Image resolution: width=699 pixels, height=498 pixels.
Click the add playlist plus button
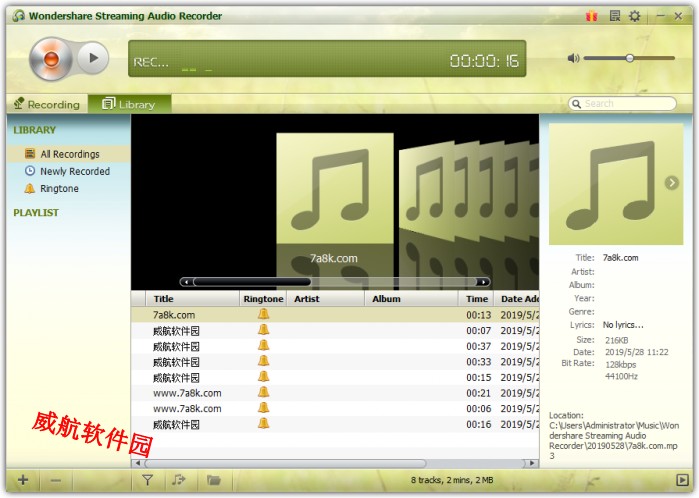(23, 480)
